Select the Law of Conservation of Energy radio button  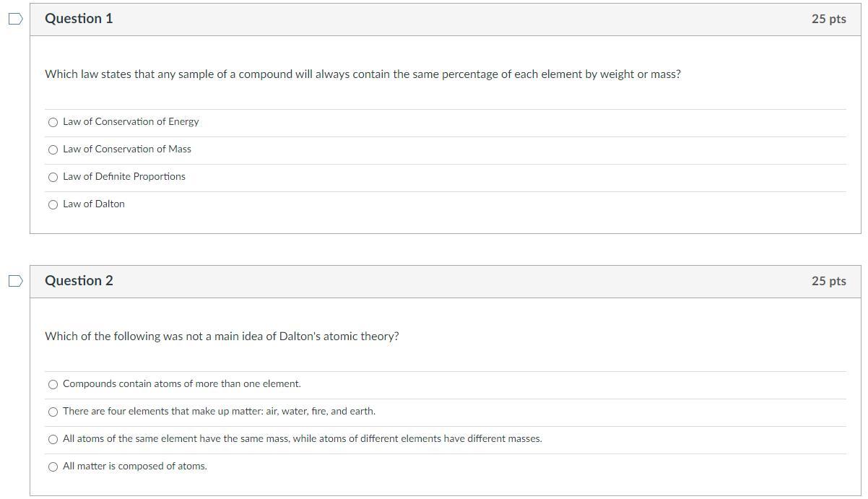click(x=53, y=123)
